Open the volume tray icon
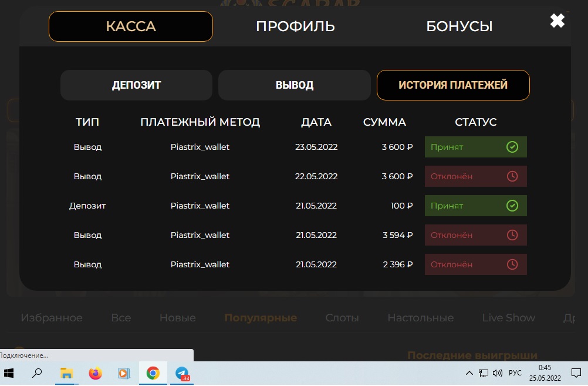This screenshot has height=386, width=588. coord(498,373)
